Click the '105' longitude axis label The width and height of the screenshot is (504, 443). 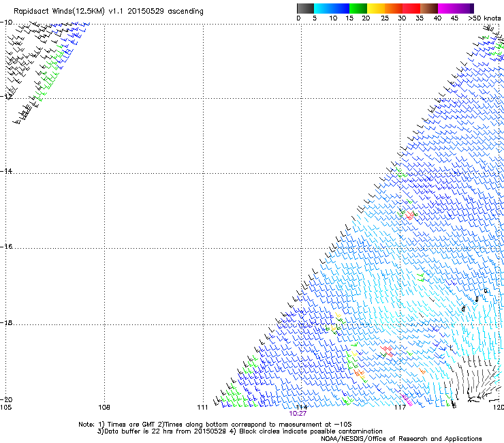(x=5, y=408)
